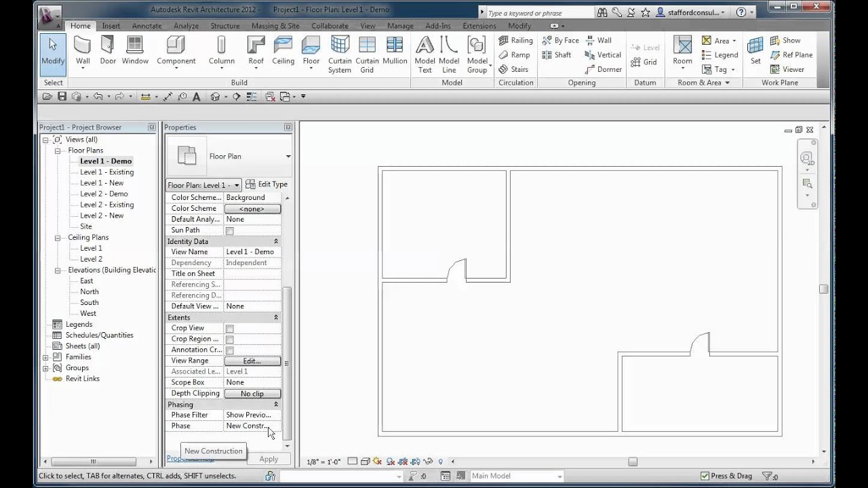
Task: Toggle the Sun Path checkbox
Action: (x=230, y=231)
